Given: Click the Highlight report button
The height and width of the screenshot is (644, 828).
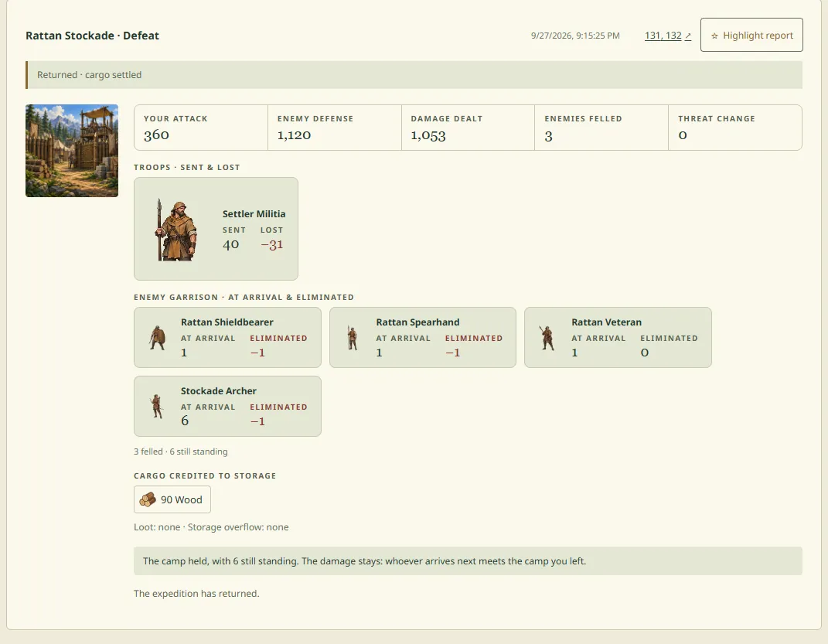Looking at the screenshot, I should [751, 35].
